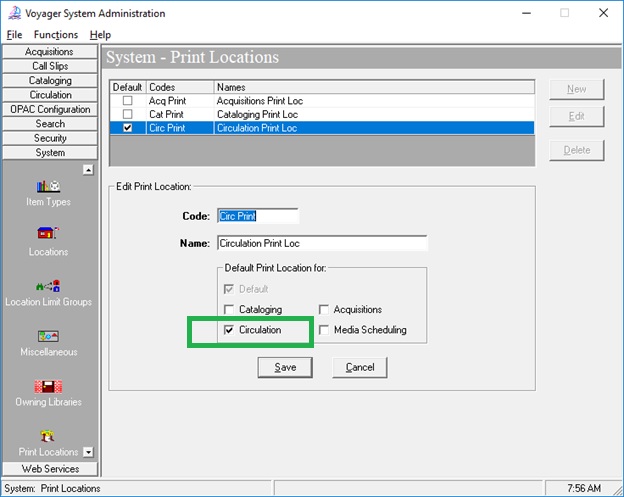Click the Cataloging Print Loc name cell
The height and width of the screenshot is (497, 624).
click(x=374, y=114)
